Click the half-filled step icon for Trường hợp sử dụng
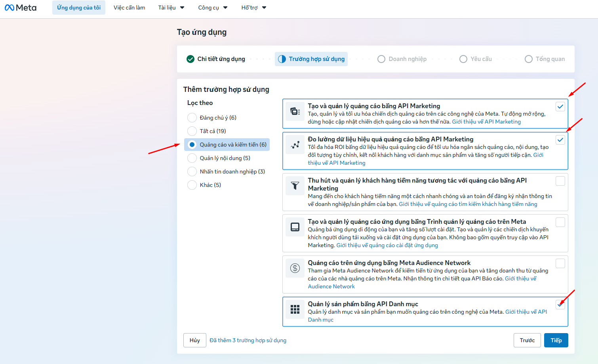This screenshot has height=364, width=598. tap(282, 59)
